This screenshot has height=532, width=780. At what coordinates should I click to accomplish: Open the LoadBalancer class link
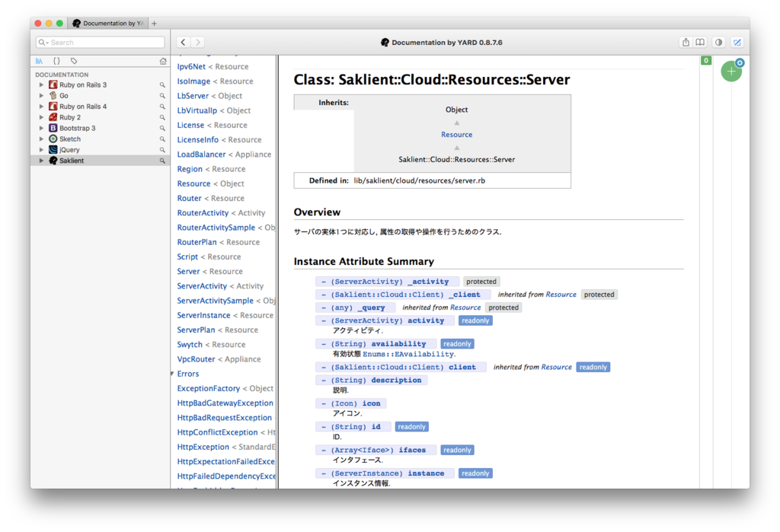pos(201,155)
